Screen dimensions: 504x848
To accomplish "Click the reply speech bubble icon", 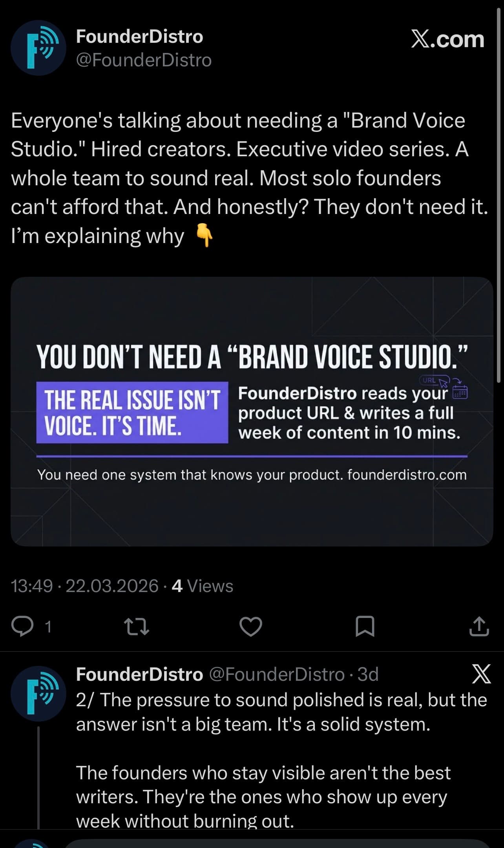I will point(22,626).
